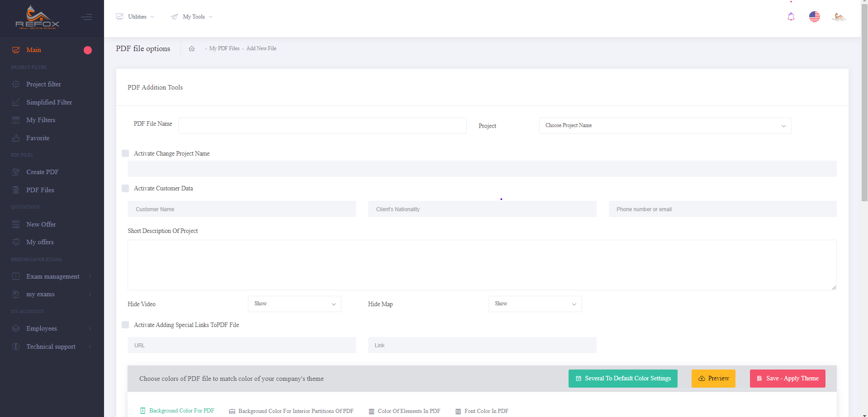Viewport: 868px width, 417px height.
Task: Open user profile avatar in the header
Action: (838, 17)
